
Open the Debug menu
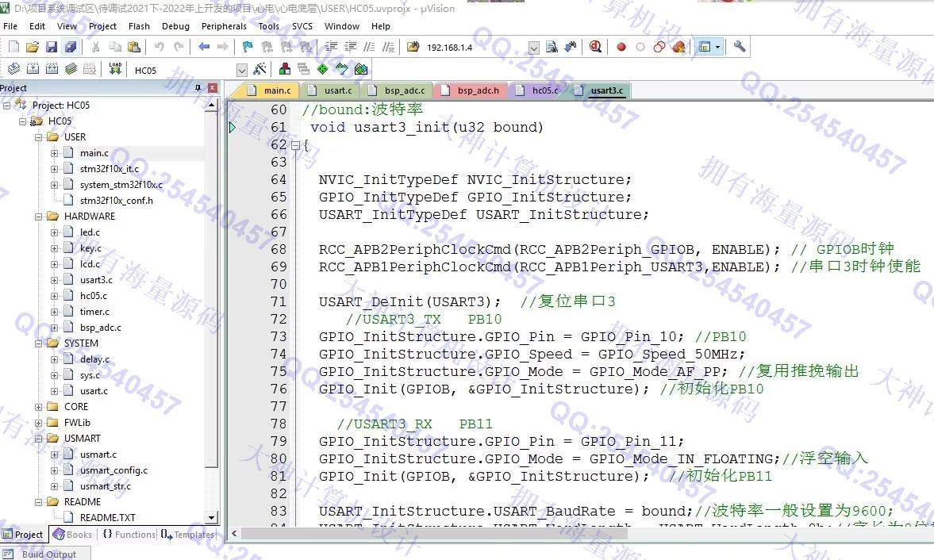click(175, 26)
